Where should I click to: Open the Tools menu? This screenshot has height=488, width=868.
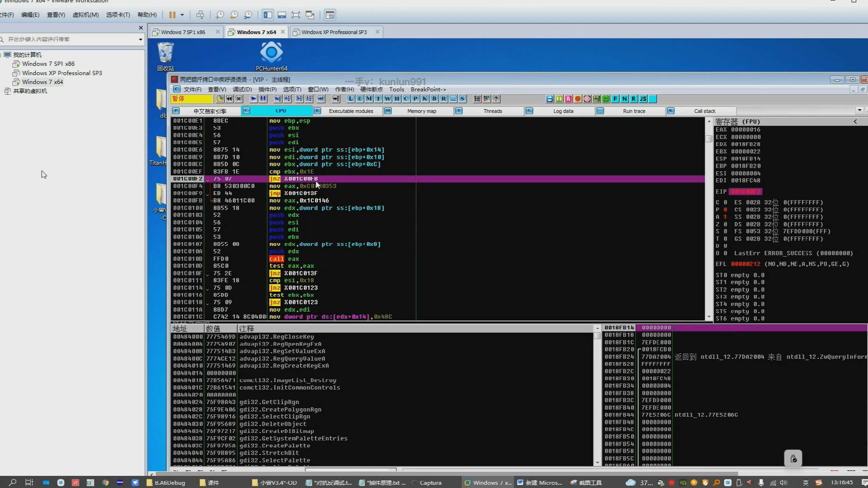pos(396,90)
